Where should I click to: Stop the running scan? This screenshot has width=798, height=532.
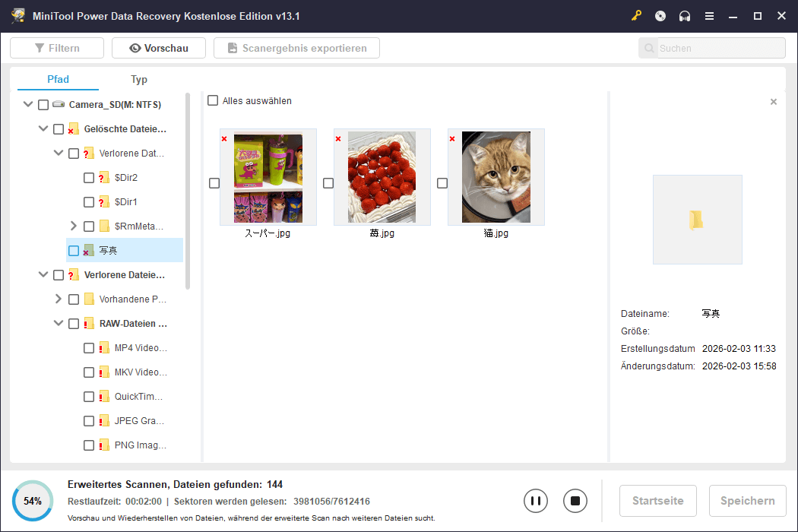pyautogui.click(x=575, y=501)
